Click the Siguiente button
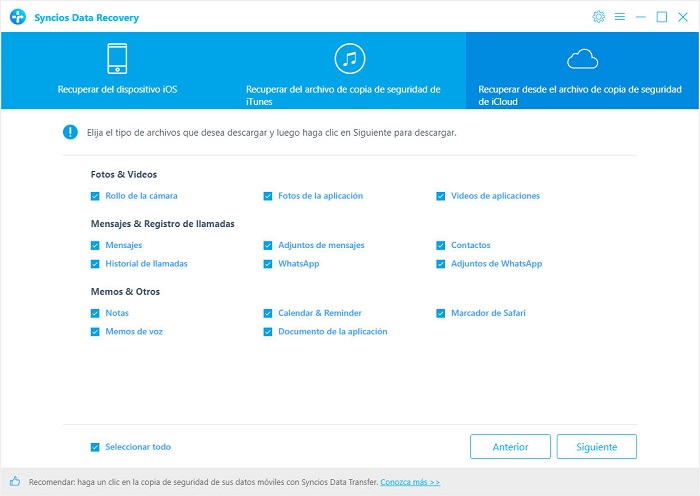 click(x=596, y=446)
